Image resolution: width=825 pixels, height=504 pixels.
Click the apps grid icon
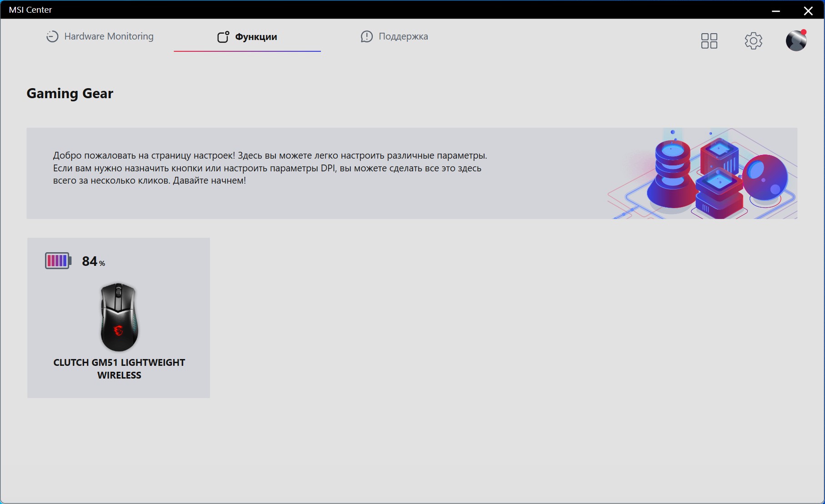point(709,41)
